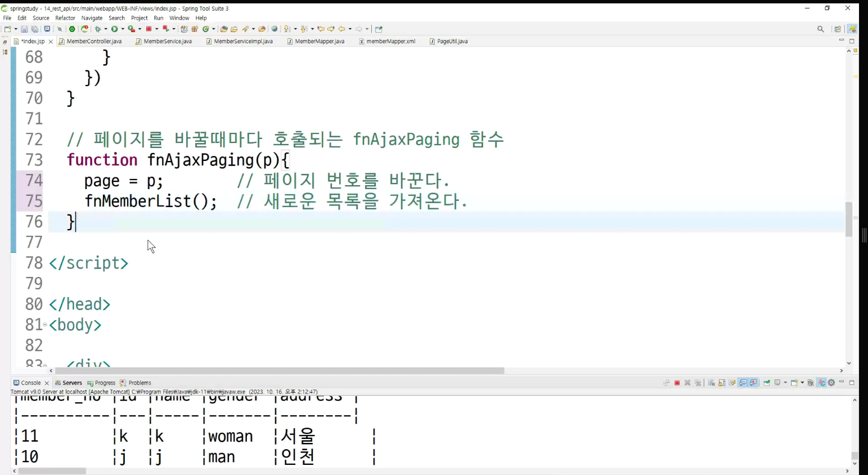Save the current file with Save icon
The height and width of the screenshot is (475, 868).
tap(24, 29)
